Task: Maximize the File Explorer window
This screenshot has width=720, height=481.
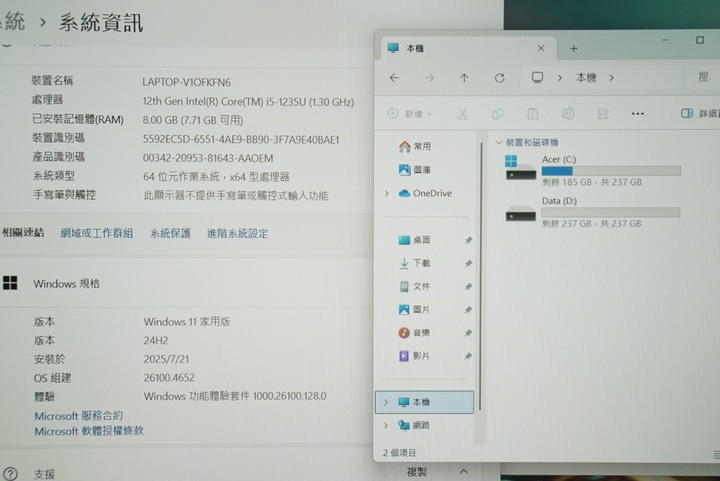Action: [x=700, y=40]
